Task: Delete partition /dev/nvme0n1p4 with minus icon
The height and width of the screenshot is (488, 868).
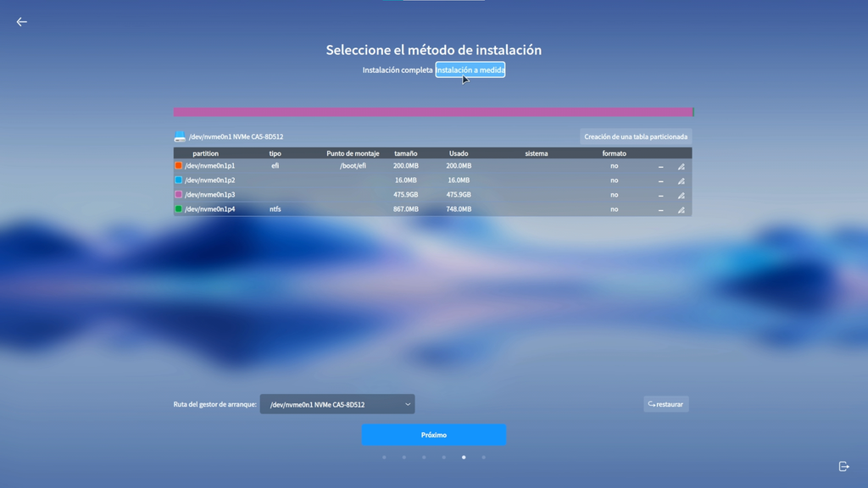Action: click(x=660, y=209)
